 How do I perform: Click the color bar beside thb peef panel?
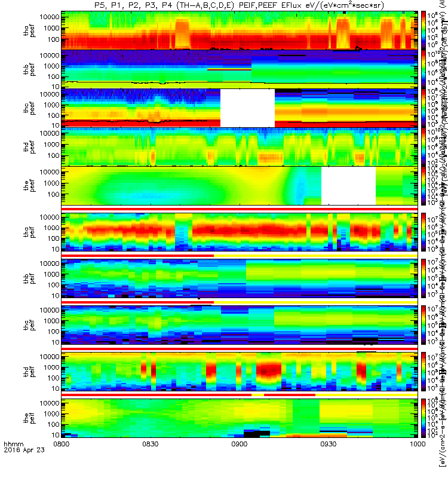(424, 69)
